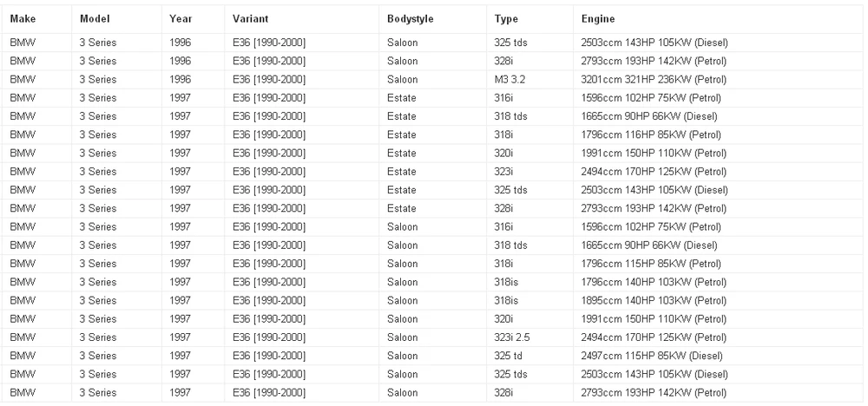Click the Bodystyle column header
The height and width of the screenshot is (406, 868).
coord(411,19)
